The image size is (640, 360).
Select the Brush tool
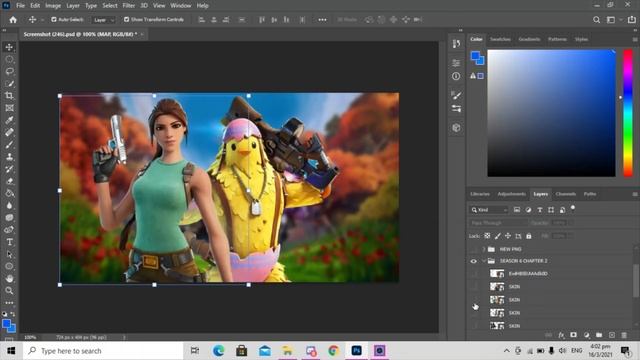9,145
